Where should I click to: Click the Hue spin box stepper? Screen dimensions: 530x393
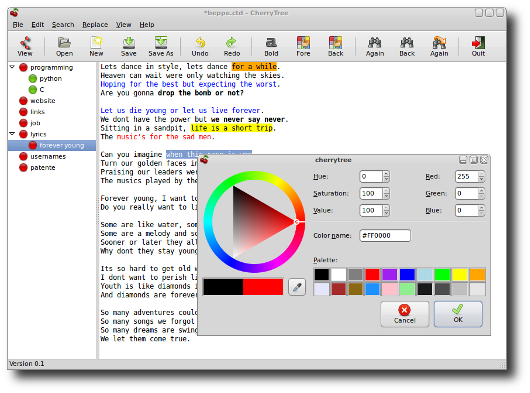[x=386, y=176]
